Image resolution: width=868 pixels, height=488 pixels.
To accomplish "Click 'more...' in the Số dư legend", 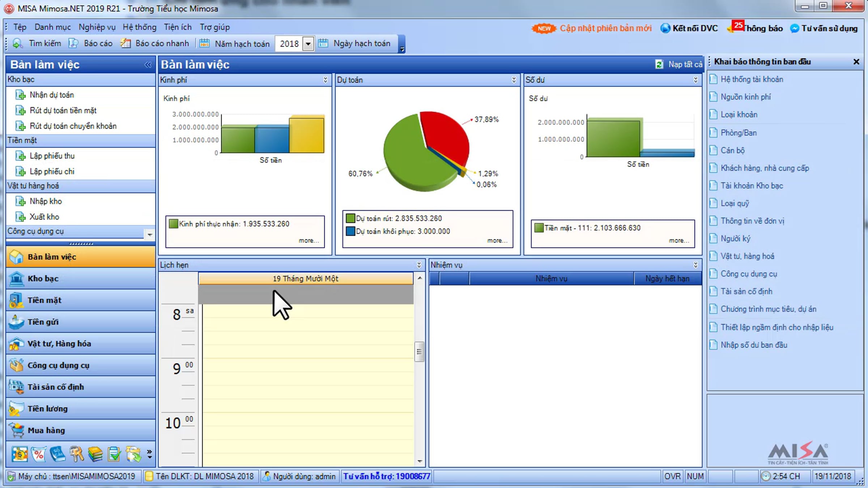I will click(679, 240).
